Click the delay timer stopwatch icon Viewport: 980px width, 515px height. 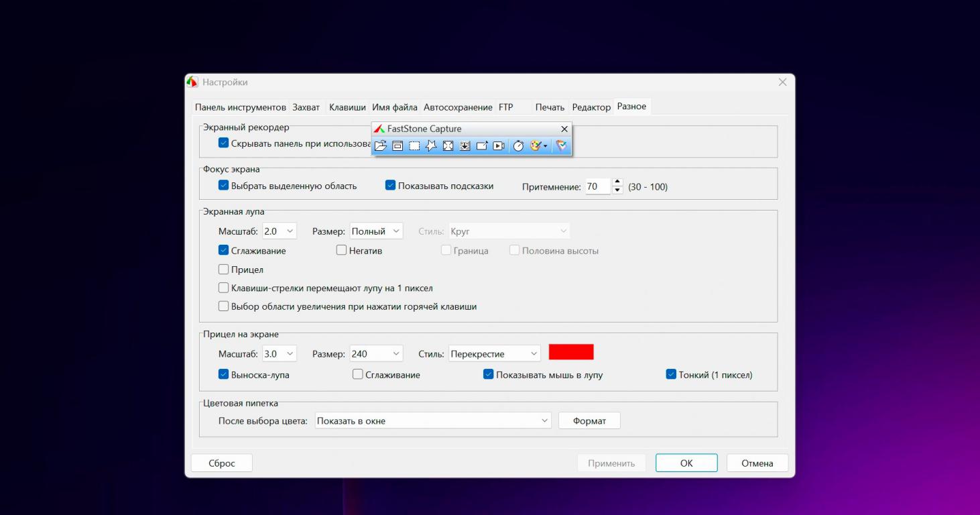tap(518, 146)
